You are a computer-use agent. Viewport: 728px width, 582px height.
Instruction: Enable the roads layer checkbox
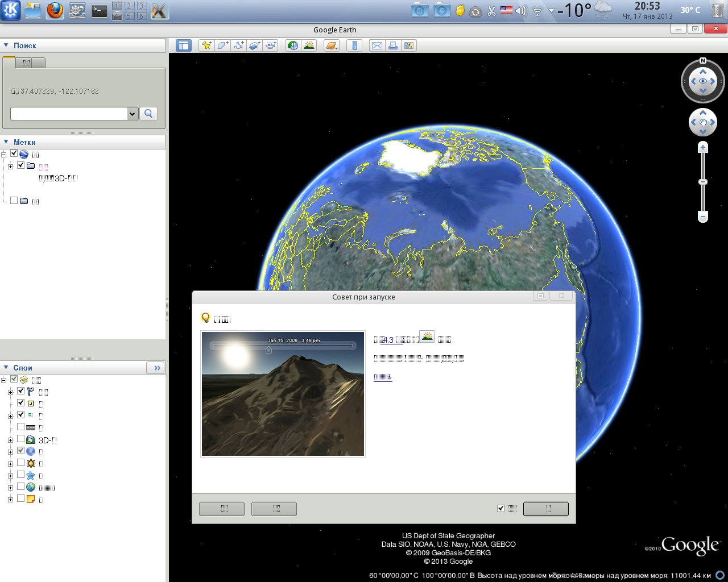coord(21,427)
